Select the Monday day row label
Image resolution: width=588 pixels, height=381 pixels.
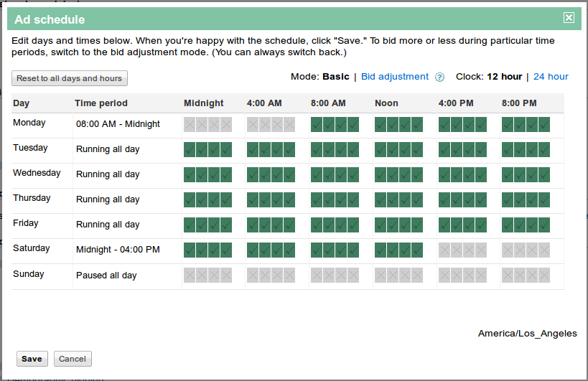[x=29, y=123]
